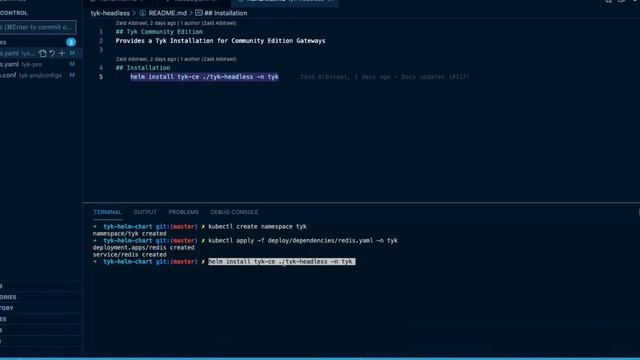
Task: Switch to the PROBLEMS panel tab
Action: (184, 212)
